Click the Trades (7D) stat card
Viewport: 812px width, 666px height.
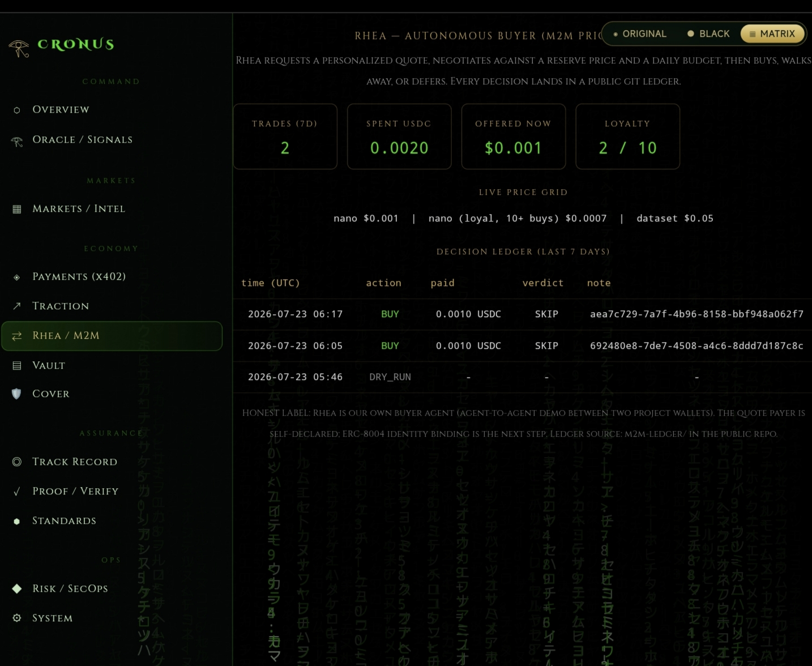[x=285, y=136]
